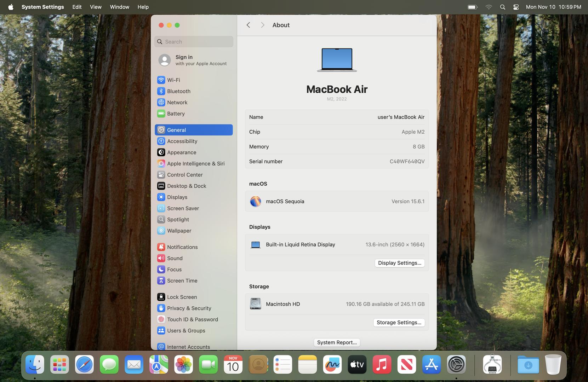Screen dimensions: 588x382
Task: Open Privacy & Security pane
Action: click(x=189, y=308)
